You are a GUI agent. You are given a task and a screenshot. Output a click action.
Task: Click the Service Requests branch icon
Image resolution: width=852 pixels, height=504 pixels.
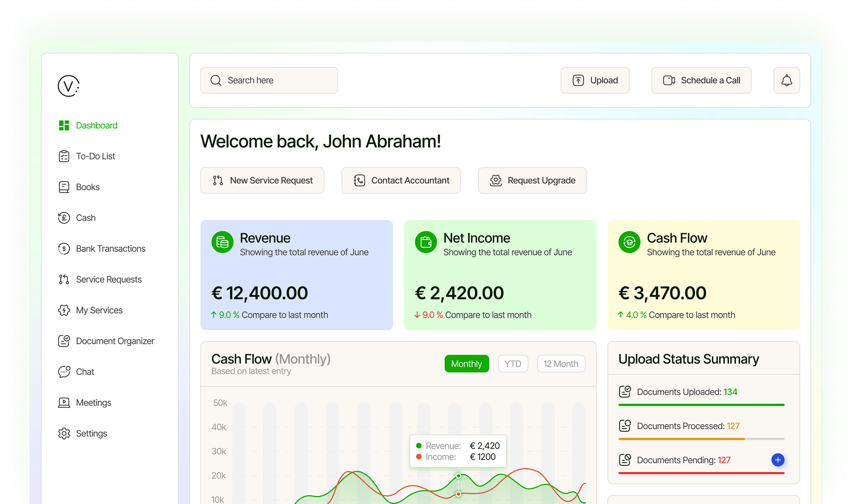64,280
